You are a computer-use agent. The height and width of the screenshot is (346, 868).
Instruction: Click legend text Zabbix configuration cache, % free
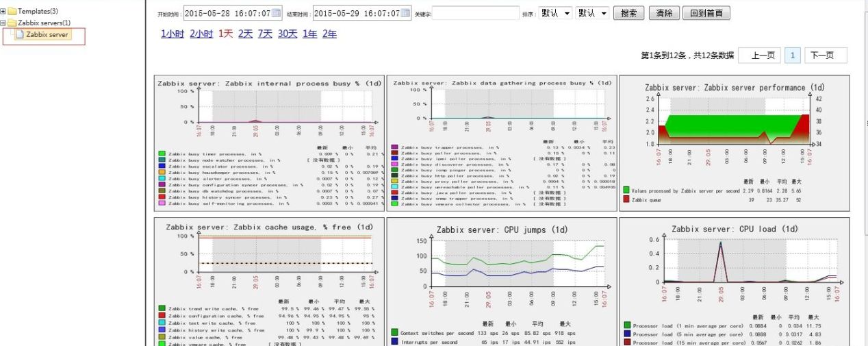pos(216,316)
